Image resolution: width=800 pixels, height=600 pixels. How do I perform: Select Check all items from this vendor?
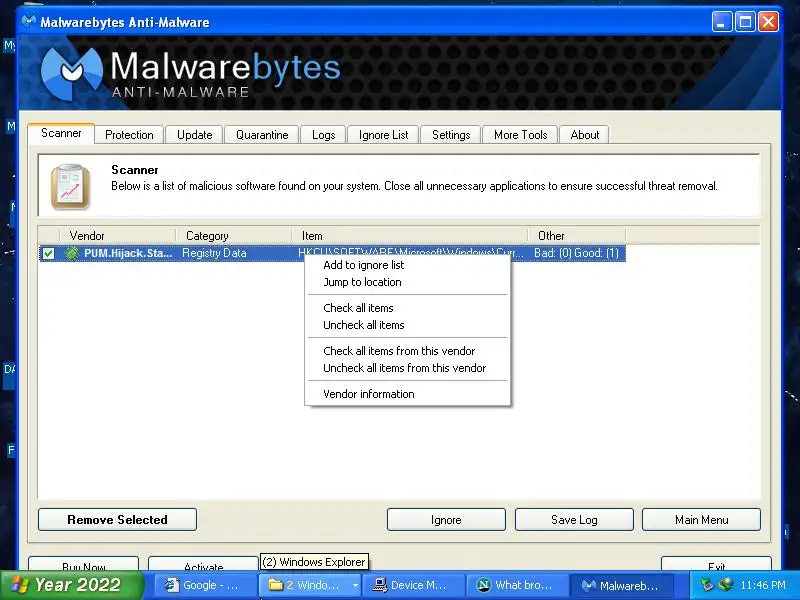click(408, 351)
